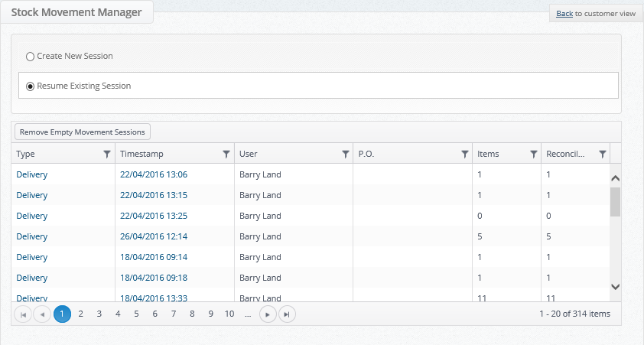The image size is (644, 345).
Task: Click Remove Empty Movement Sessions button
Action: (83, 132)
